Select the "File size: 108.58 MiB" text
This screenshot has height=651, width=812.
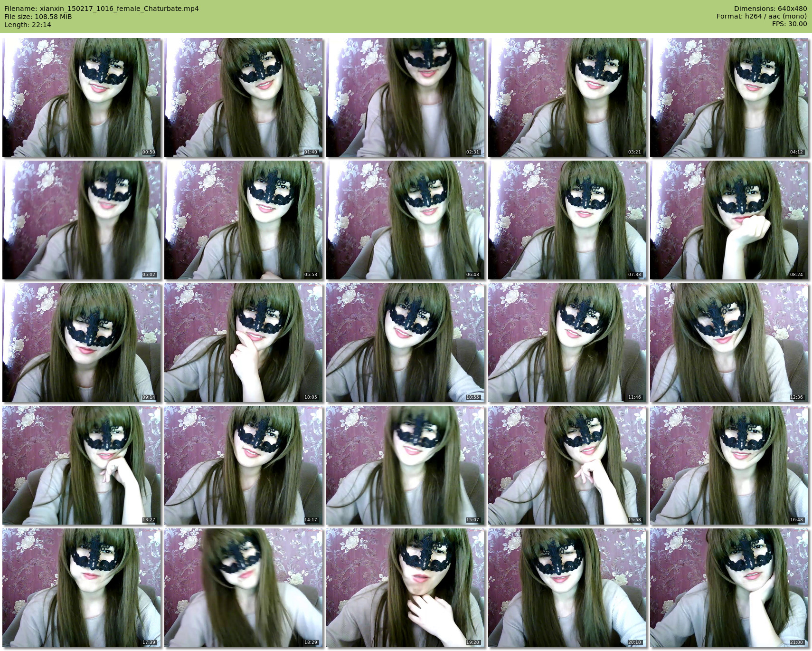(38, 17)
